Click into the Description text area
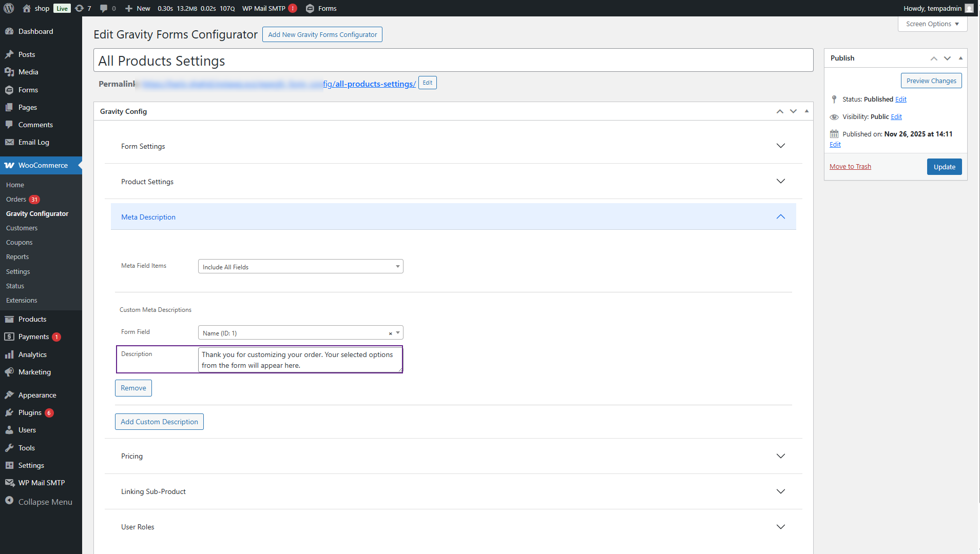 [300, 360]
